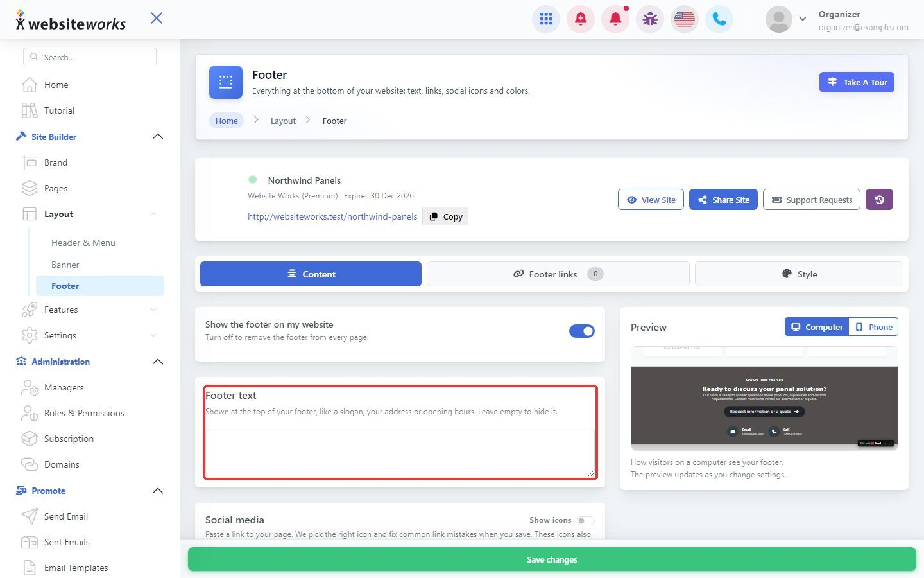Switch to the Content tab

tap(311, 274)
